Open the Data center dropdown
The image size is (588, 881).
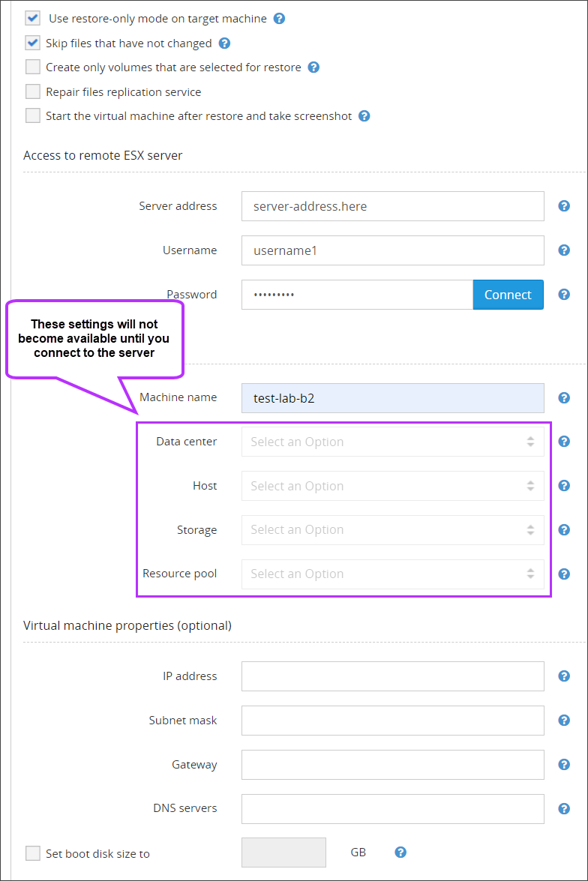click(392, 442)
